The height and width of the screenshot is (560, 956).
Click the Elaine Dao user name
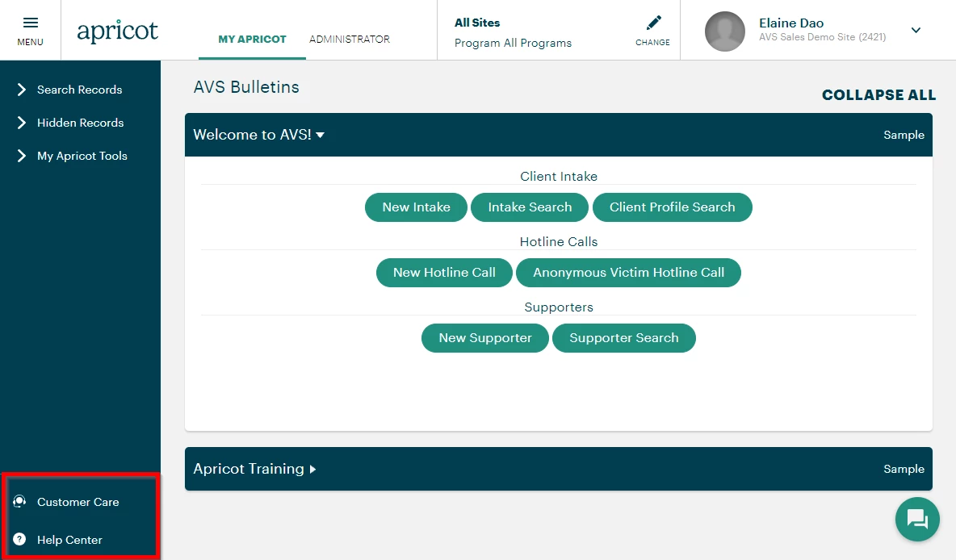(790, 23)
